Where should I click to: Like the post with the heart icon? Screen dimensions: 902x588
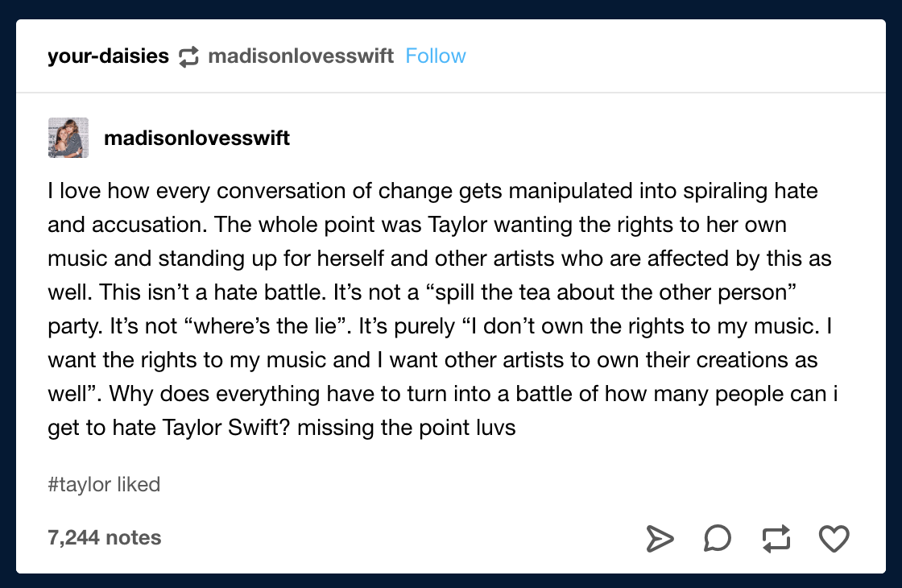[x=834, y=539]
